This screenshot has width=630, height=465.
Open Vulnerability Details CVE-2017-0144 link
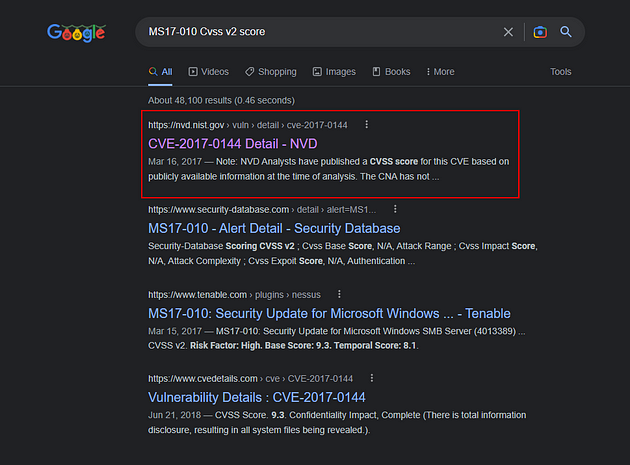(x=257, y=397)
